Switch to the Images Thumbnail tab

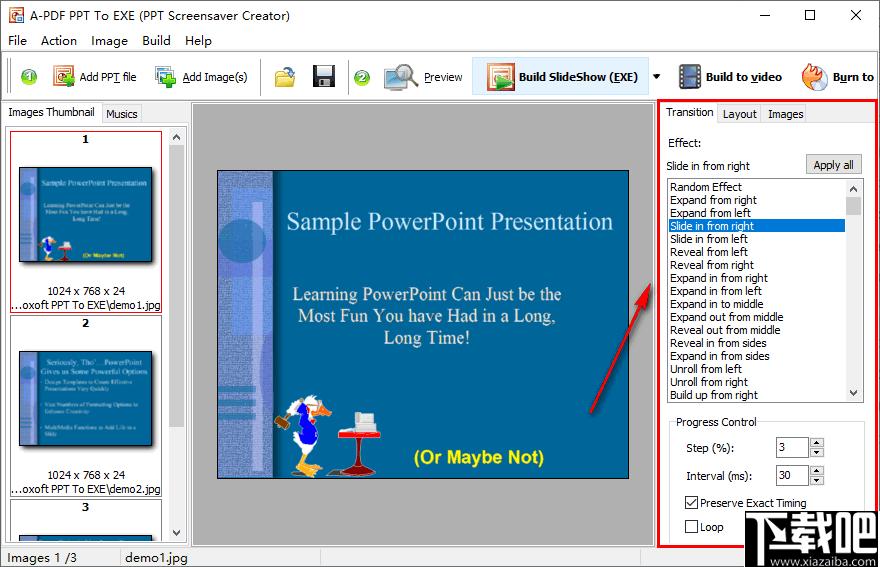point(51,112)
